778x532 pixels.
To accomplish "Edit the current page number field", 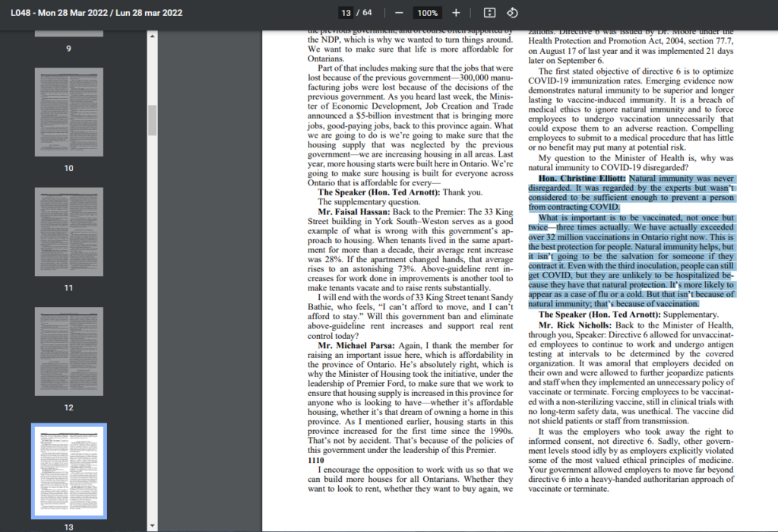I will click(346, 13).
